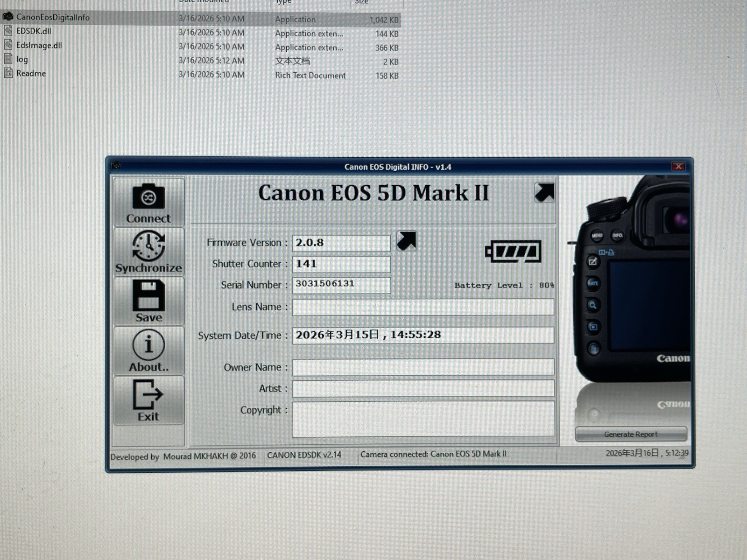
Task: Click the "2 KB" size of the log file
Action: click(391, 62)
